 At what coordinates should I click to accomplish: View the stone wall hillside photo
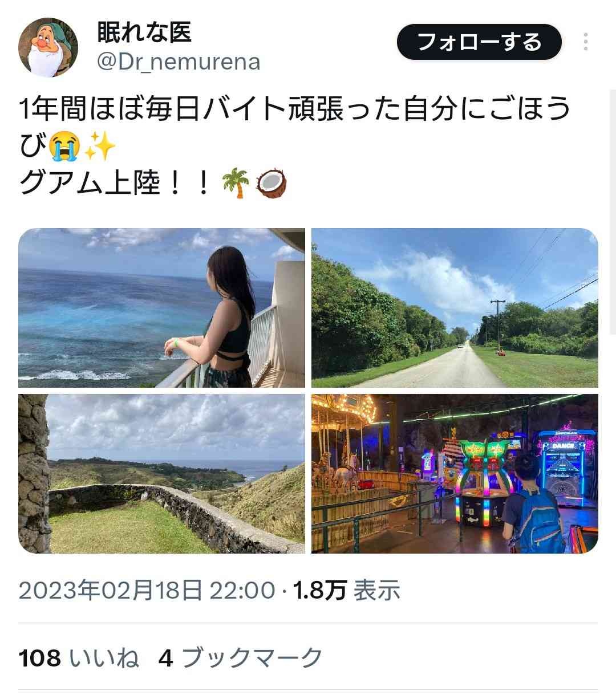point(162,473)
